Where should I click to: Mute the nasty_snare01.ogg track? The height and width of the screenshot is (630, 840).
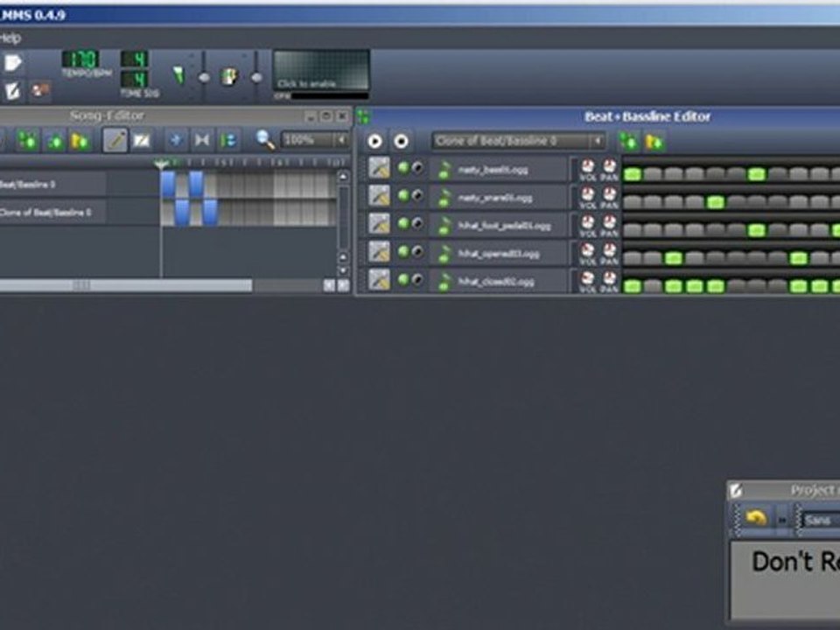[x=403, y=196]
